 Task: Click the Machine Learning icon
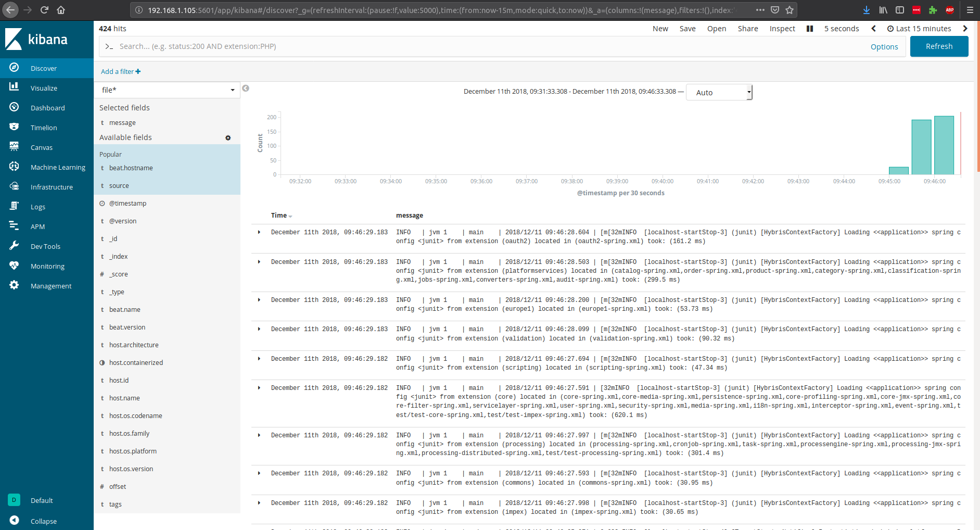[14, 167]
